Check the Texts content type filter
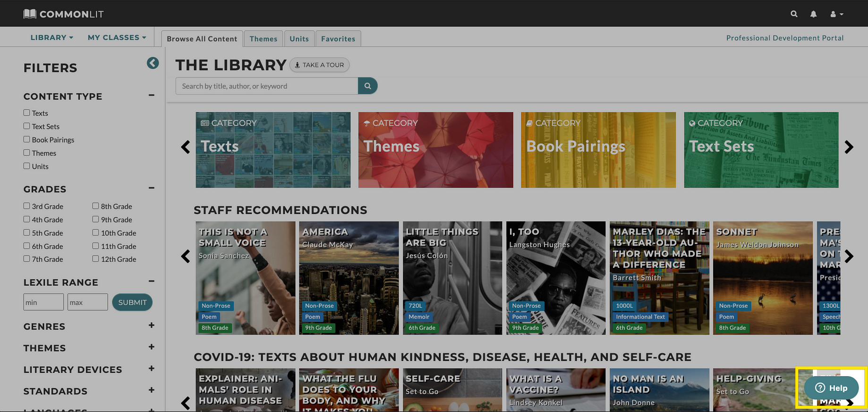The width and height of the screenshot is (868, 412). click(27, 113)
